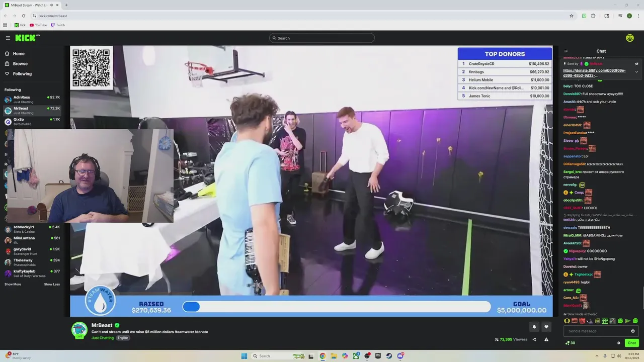Click username ryan4495 in chat
Image resolution: width=644 pixels, height=362 pixels.
[x=572, y=282]
